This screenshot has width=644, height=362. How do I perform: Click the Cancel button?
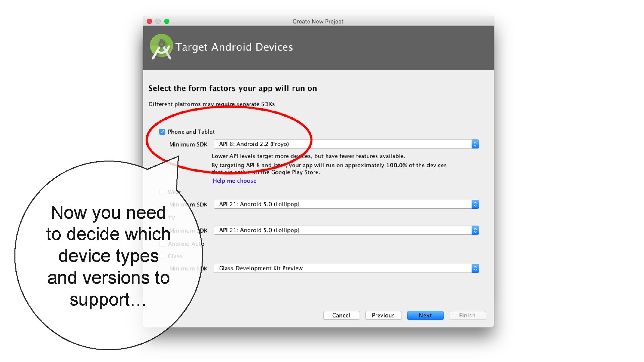coord(341,315)
